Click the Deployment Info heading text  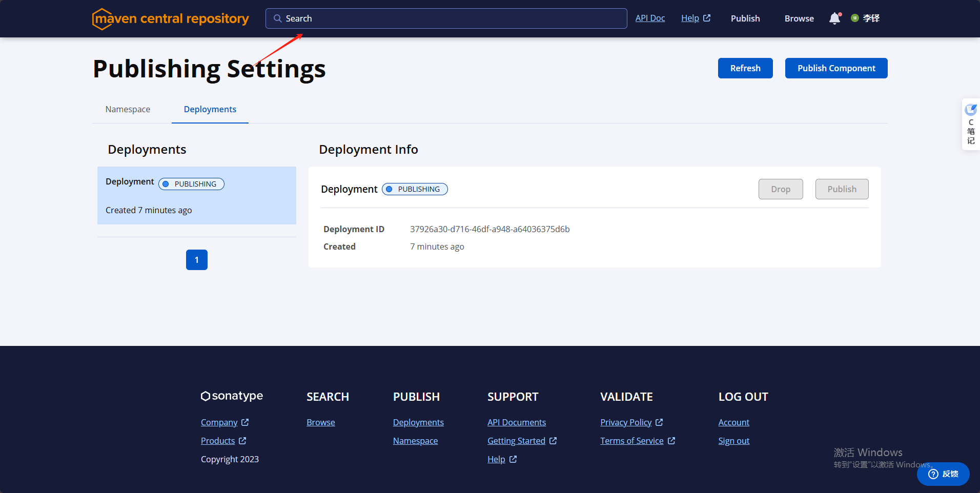(369, 149)
